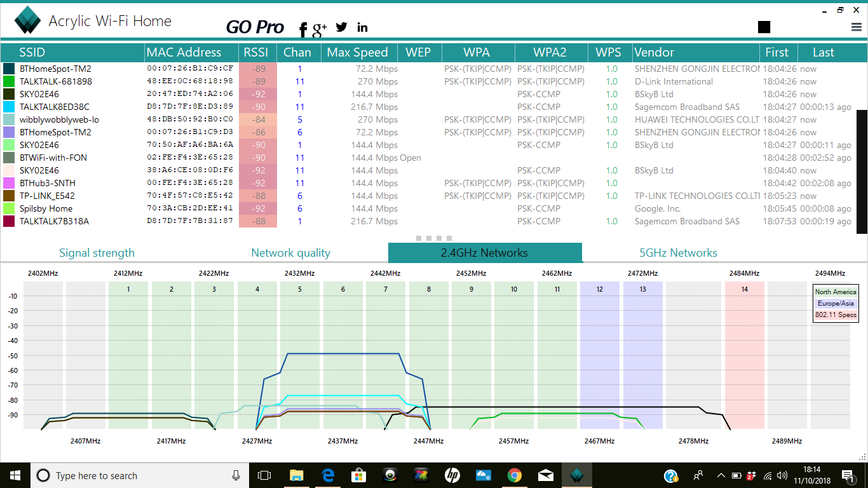
Task: Click the Vendor column header
Action: pyautogui.click(x=654, y=52)
